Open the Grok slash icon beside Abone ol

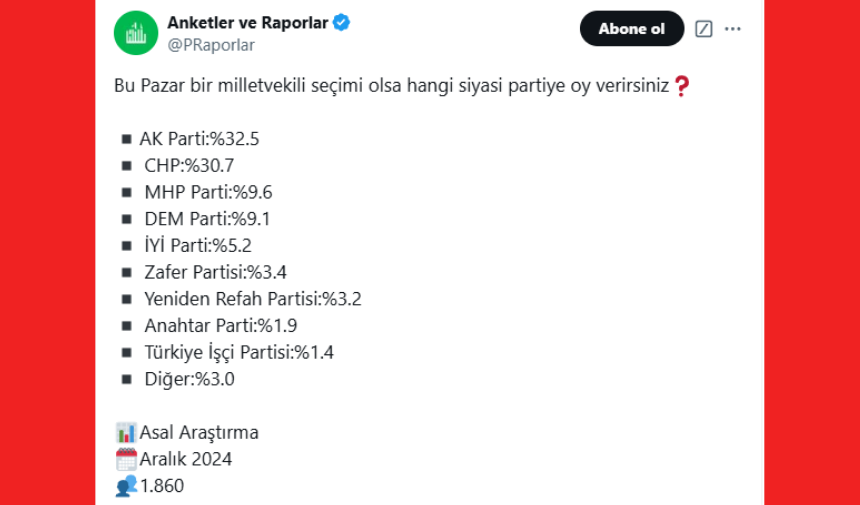click(704, 29)
